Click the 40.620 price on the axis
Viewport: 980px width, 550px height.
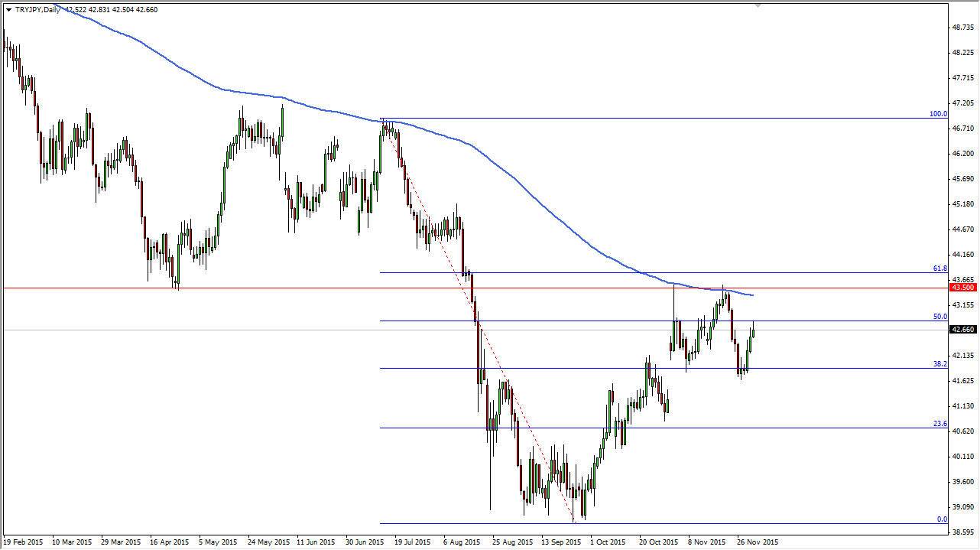pyautogui.click(x=962, y=431)
